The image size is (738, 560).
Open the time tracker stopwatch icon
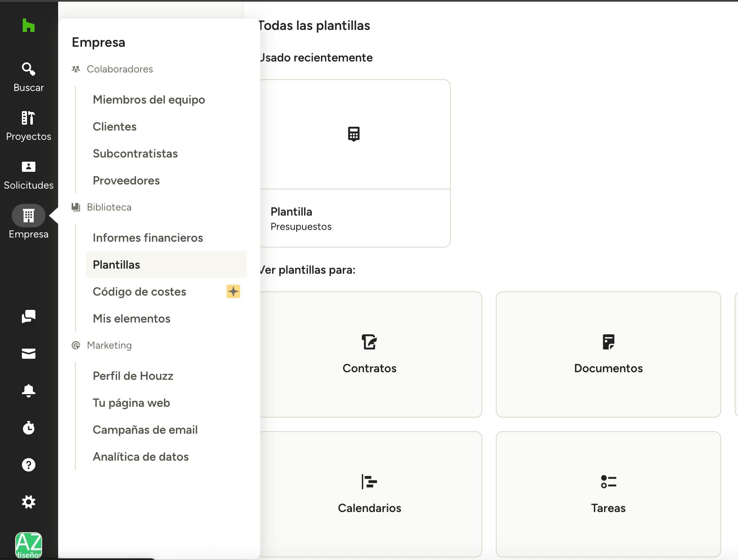pyautogui.click(x=28, y=428)
